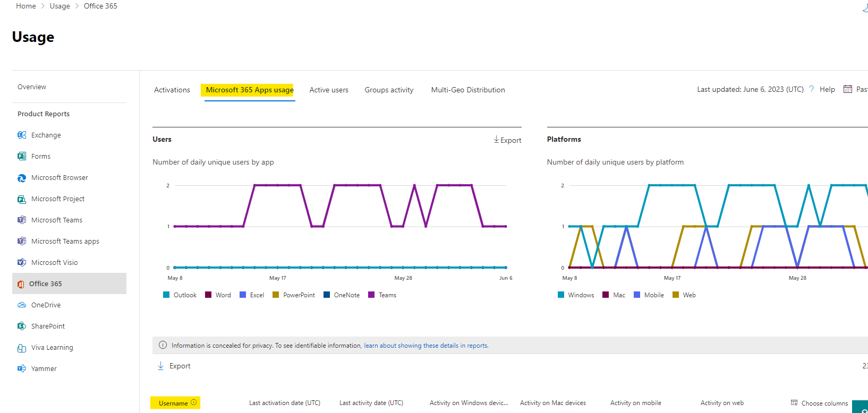Switch to the Activations tab
This screenshot has width=868, height=413.
pyautogui.click(x=172, y=90)
